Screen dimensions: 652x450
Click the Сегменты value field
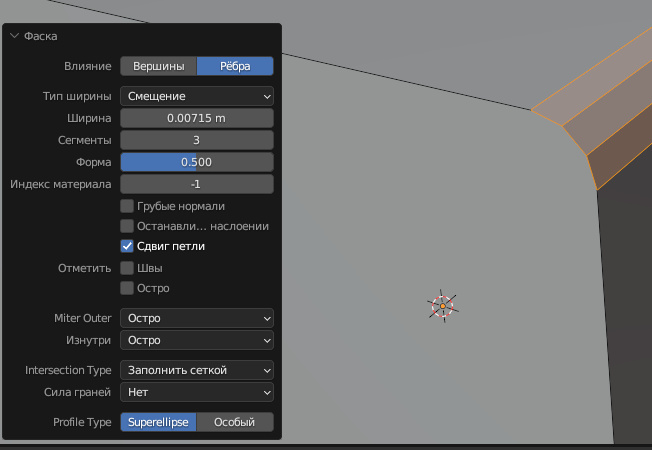tap(197, 140)
